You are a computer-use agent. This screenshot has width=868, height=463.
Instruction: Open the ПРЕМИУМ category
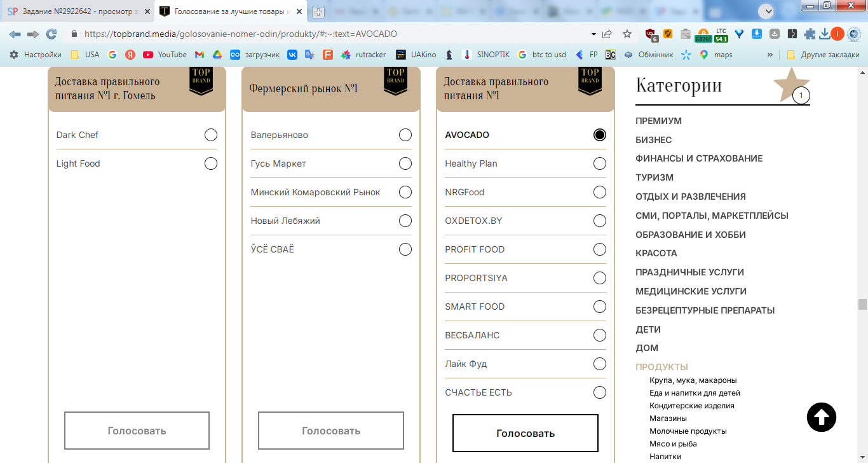tap(658, 121)
